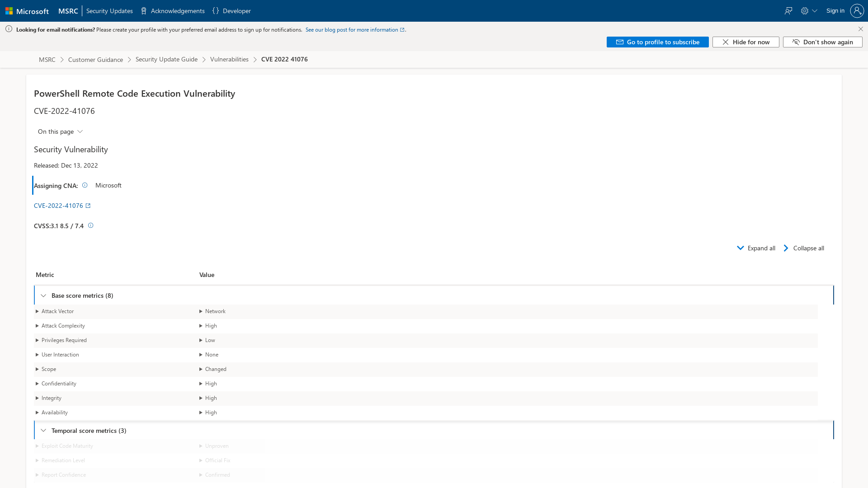The width and height of the screenshot is (868, 488).
Task: Open the feedback icon in header
Action: (788, 11)
